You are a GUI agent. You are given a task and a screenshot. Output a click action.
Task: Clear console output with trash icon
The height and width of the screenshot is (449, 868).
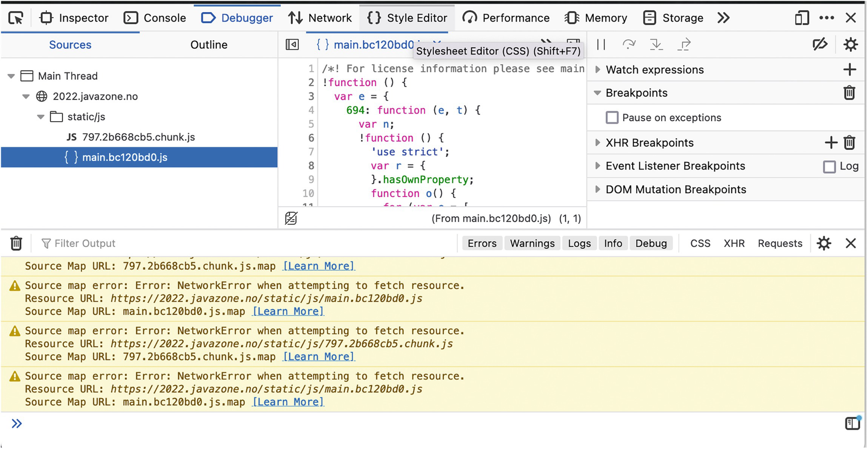point(16,243)
